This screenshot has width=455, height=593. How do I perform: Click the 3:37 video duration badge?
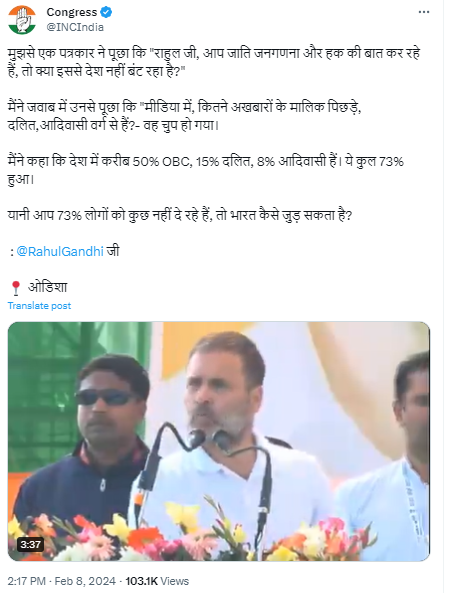(x=30, y=545)
